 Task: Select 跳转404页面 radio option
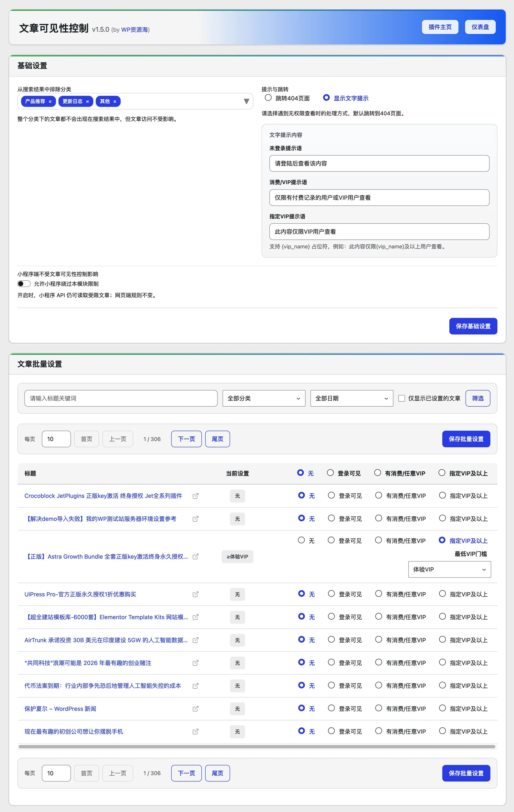coord(268,98)
